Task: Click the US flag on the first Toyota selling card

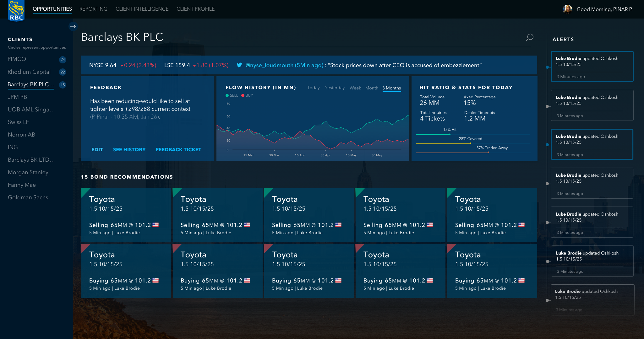Action: (x=155, y=225)
